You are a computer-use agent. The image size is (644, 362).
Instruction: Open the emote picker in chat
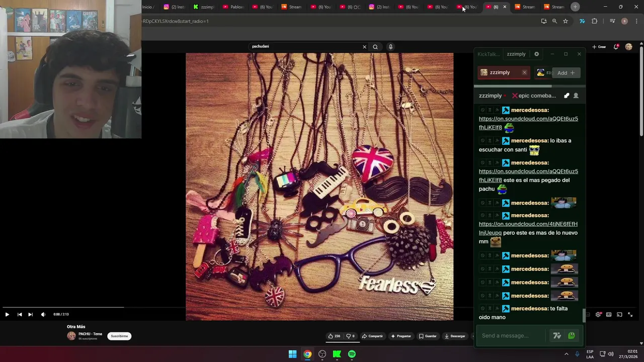point(572,335)
